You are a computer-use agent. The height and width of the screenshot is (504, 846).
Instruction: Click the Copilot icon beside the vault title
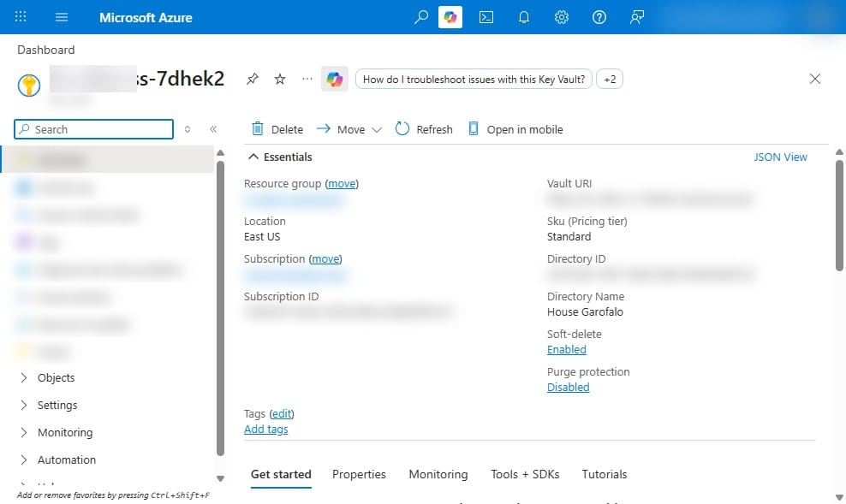(x=335, y=80)
